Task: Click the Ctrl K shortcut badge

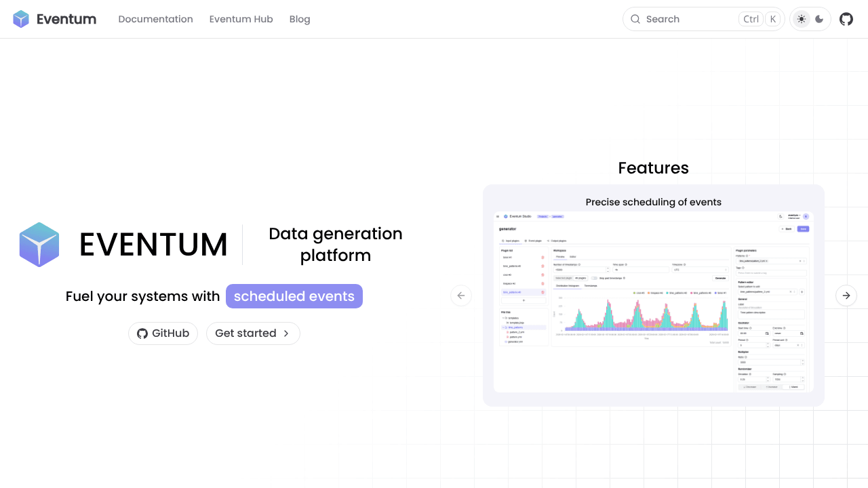Action: (x=759, y=19)
